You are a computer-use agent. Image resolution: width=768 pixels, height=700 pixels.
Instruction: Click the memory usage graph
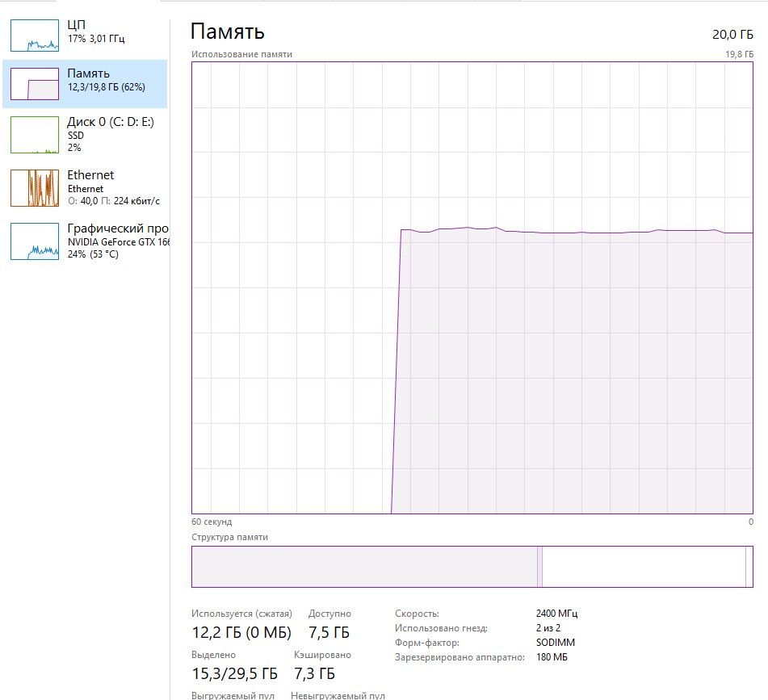472,288
